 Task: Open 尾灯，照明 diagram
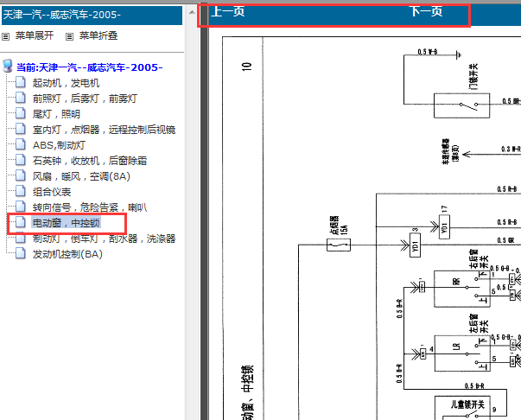56,114
